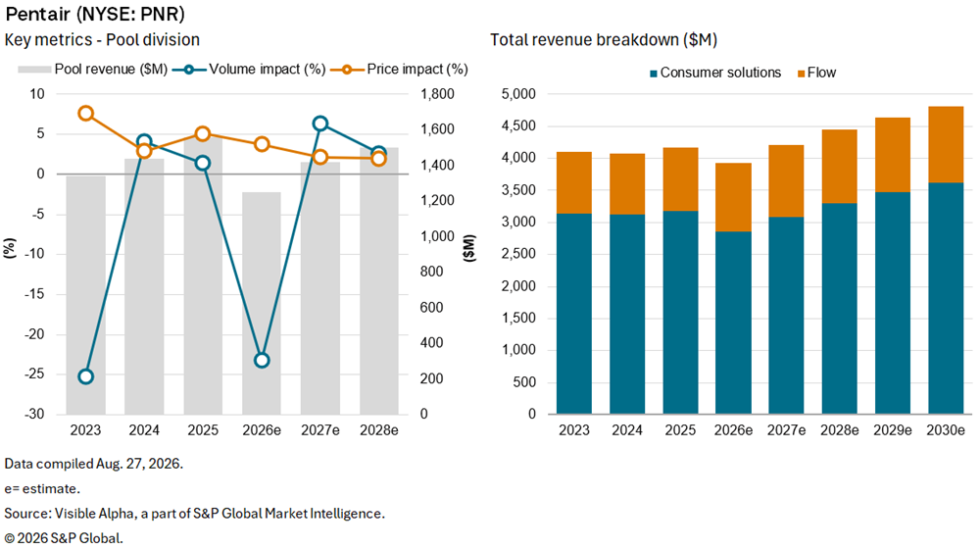Click the 'Data compiled Aug. 27, 2026.' note

pyautogui.click(x=94, y=464)
